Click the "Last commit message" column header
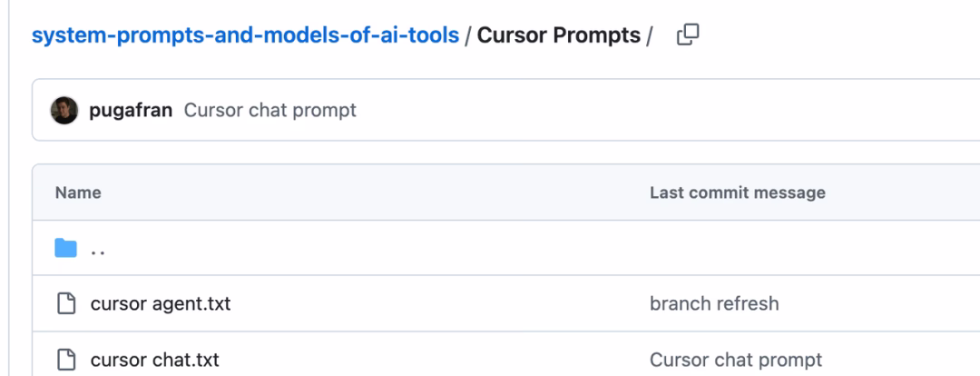 pyautogui.click(x=737, y=193)
